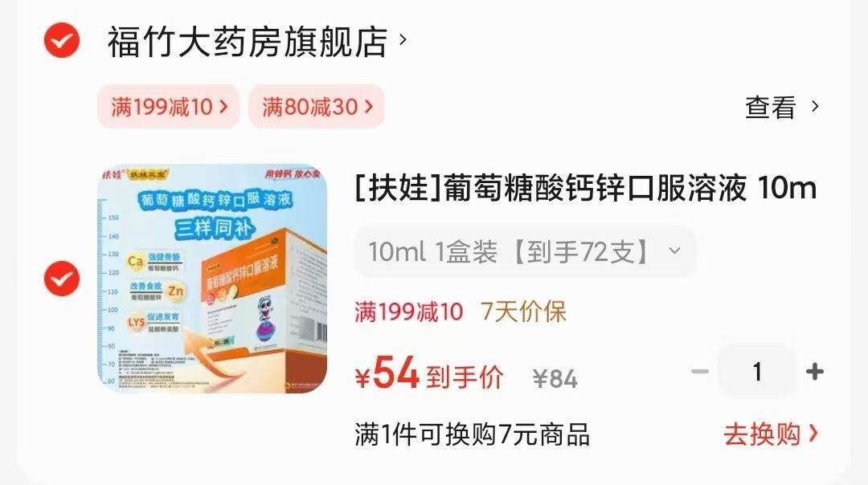Tap the 去换购 link
The image size is (868, 485).
click(762, 434)
